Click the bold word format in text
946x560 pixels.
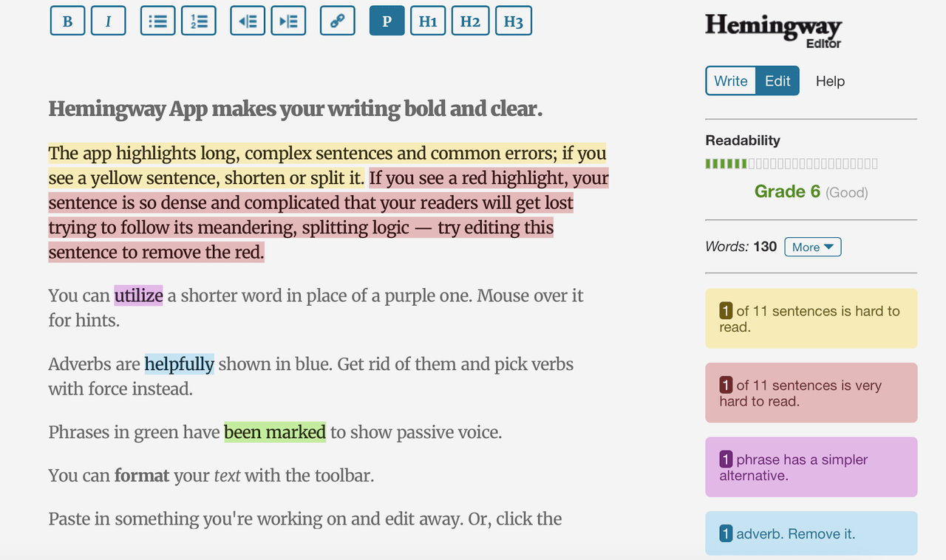141,476
